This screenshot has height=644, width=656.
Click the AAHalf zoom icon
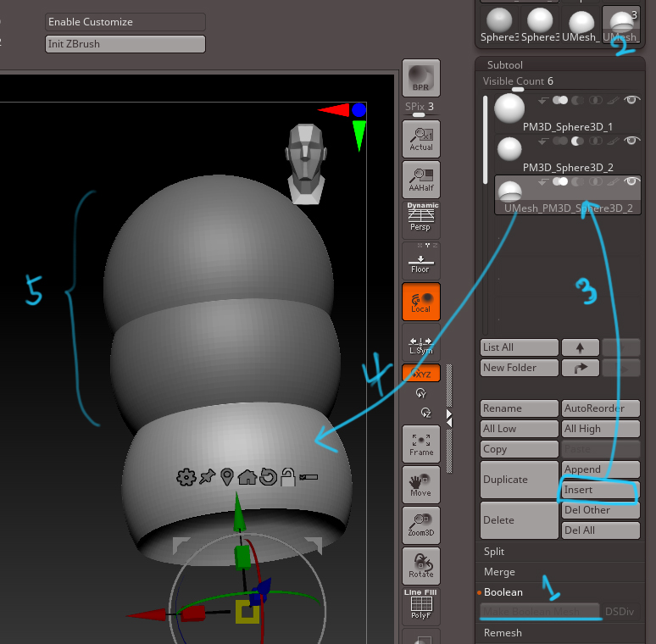(x=421, y=180)
